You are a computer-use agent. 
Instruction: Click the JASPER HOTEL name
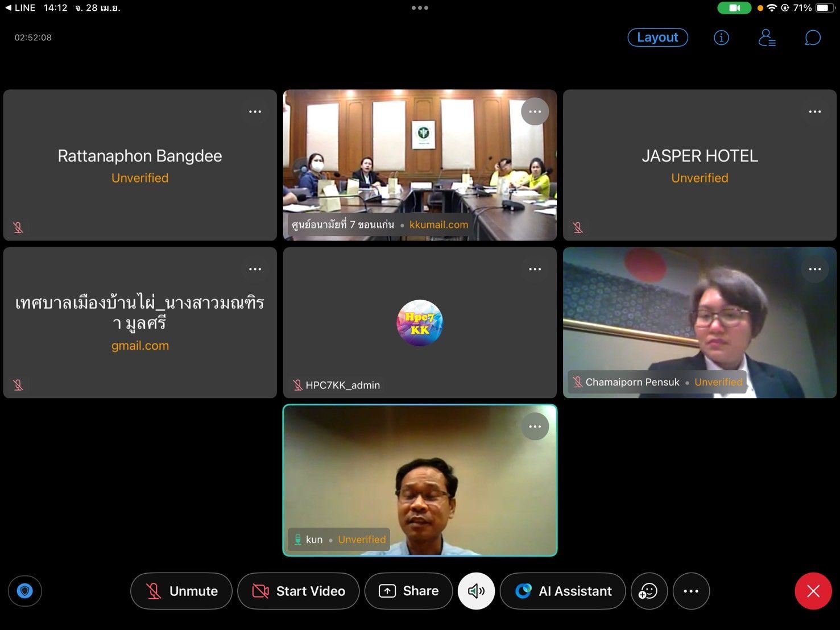(700, 156)
